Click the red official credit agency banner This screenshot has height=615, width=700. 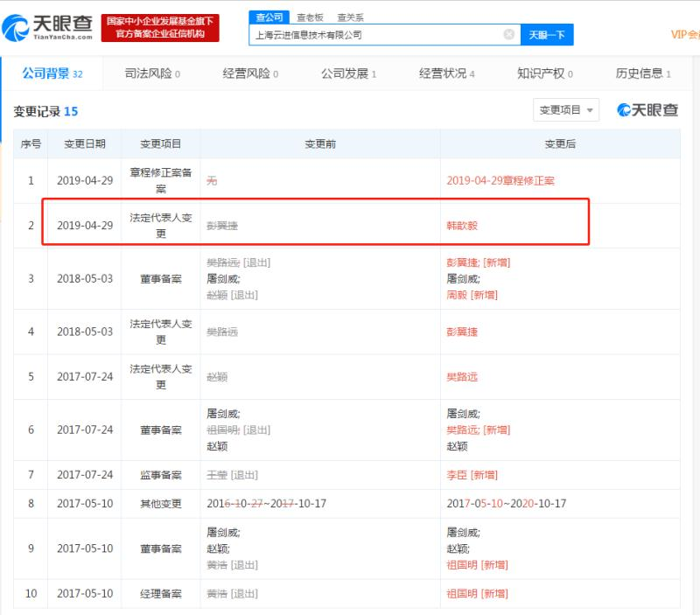tap(159, 27)
